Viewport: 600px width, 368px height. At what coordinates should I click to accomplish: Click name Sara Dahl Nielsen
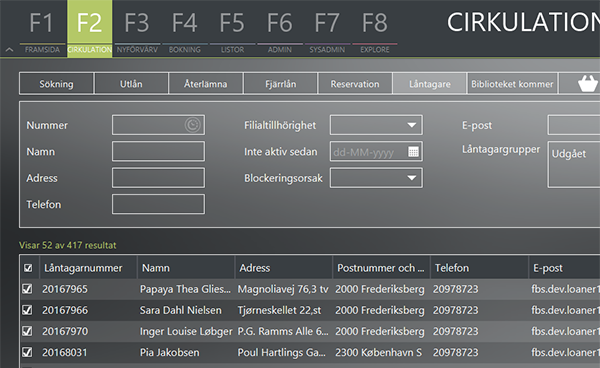[181, 310]
